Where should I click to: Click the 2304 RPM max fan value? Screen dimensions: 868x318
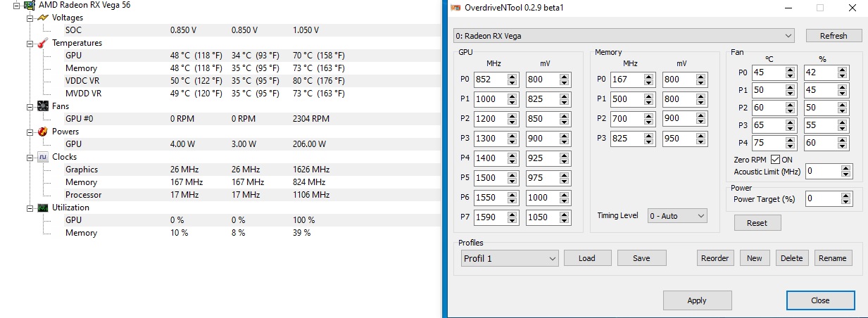(x=311, y=119)
